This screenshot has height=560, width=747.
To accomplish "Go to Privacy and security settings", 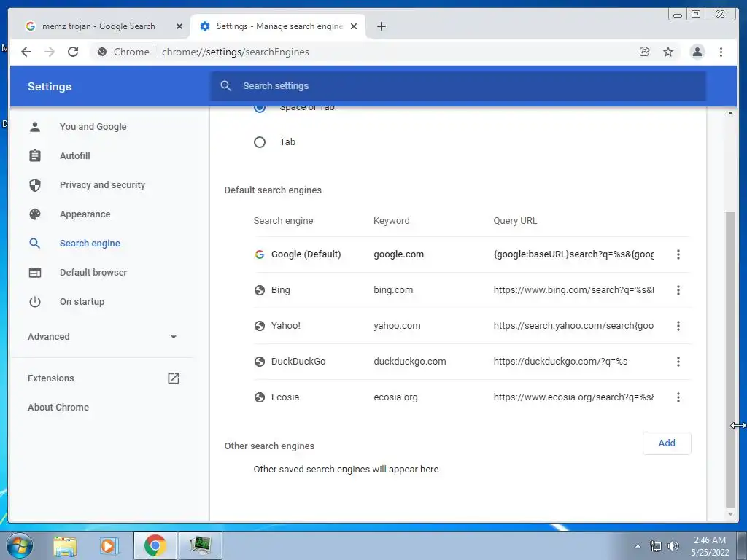I will click(x=102, y=184).
